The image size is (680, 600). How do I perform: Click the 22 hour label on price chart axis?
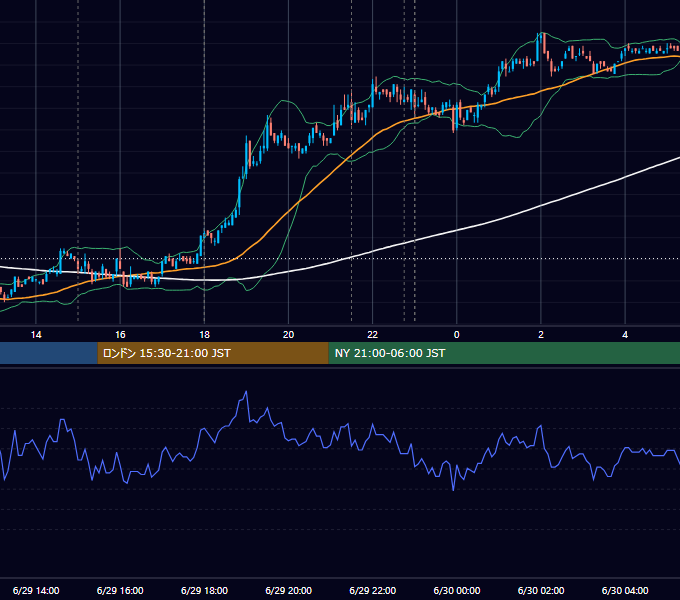point(373,335)
